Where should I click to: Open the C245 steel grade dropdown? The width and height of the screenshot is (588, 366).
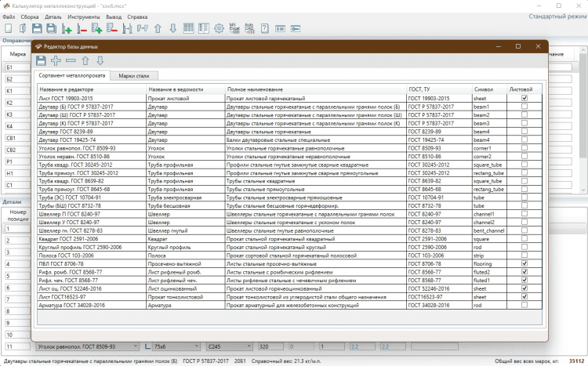[x=248, y=346]
